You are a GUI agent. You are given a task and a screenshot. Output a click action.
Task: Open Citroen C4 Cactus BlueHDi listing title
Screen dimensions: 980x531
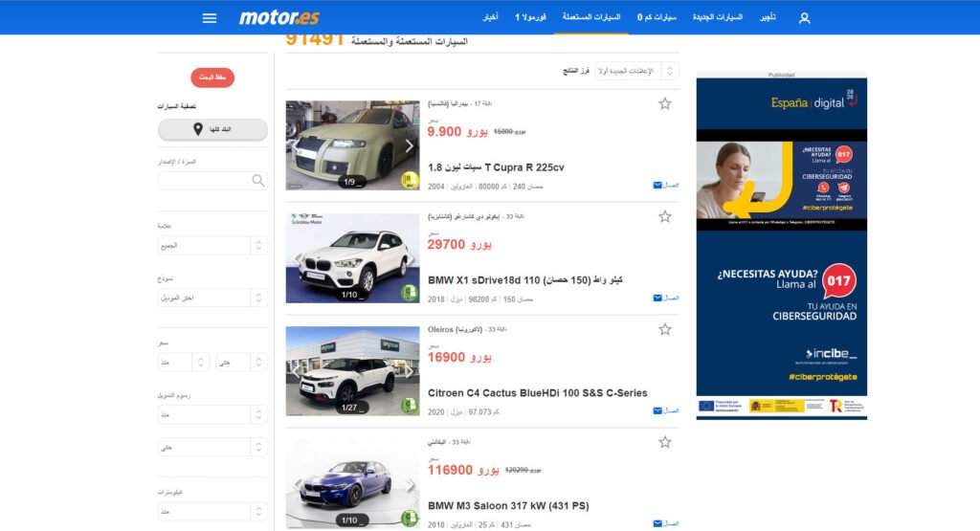pyautogui.click(x=537, y=393)
